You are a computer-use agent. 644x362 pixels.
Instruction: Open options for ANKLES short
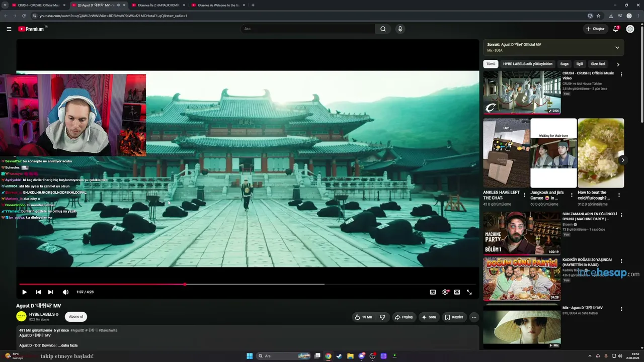[524, 195]
